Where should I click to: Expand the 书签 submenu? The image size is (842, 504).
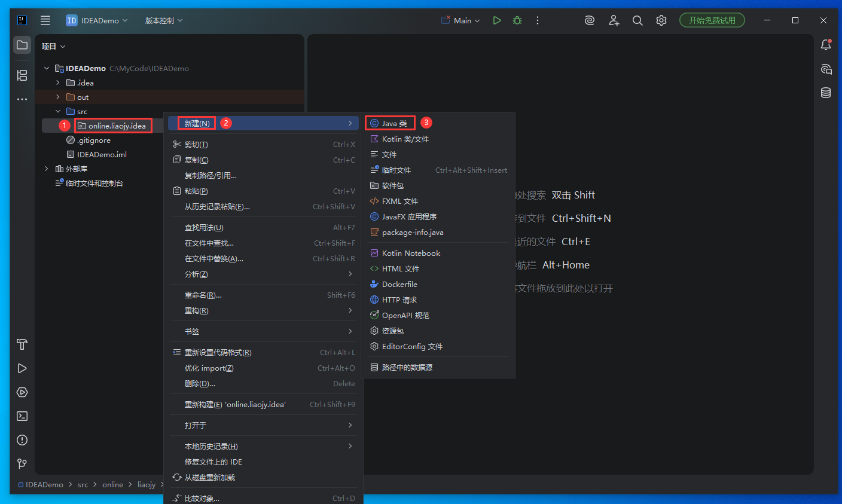[263, 331]
